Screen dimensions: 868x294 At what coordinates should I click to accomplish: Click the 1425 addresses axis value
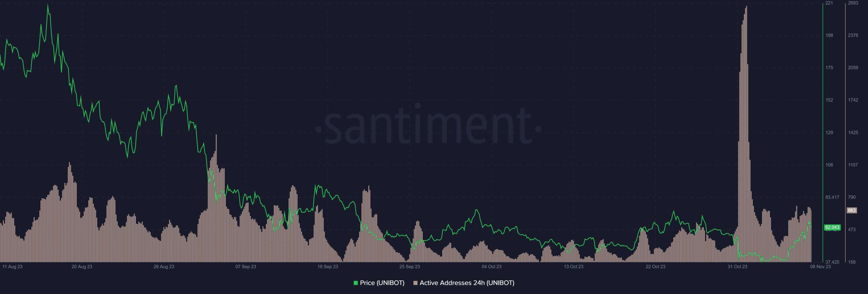(853, 133)
